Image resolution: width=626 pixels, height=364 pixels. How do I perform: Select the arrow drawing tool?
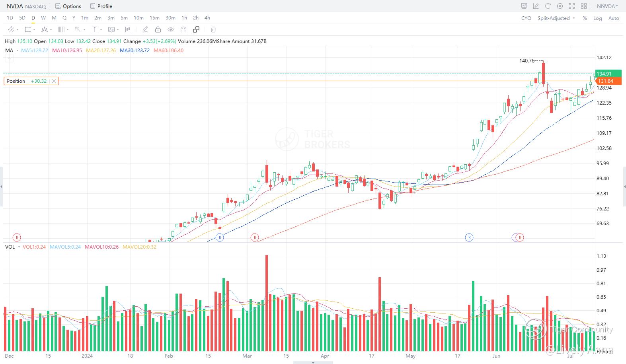pyautogui.click(x=78, y=29)
